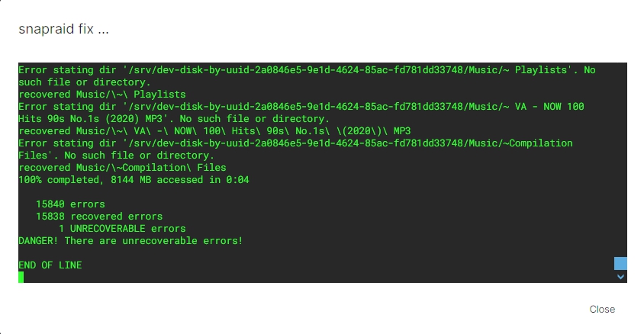
Task: Click the '100% completed, 8144 MB accessed' line
Action: tap(134, 180)
